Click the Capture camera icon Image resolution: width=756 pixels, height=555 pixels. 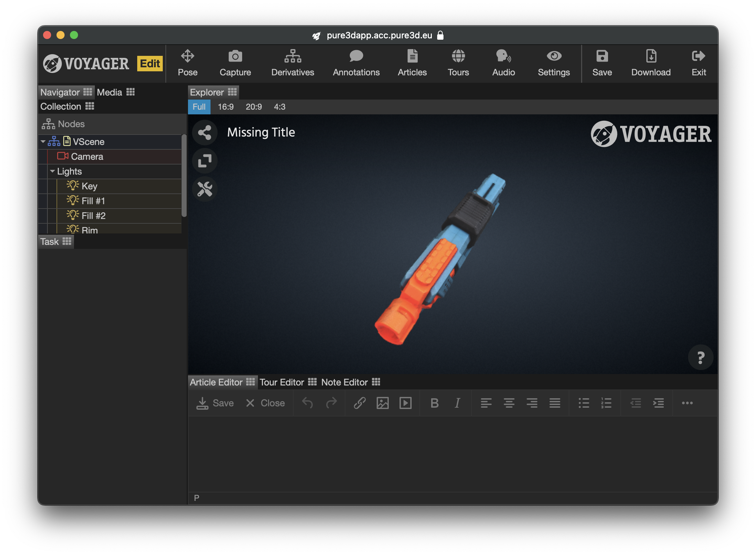click(x=235, y=57)
